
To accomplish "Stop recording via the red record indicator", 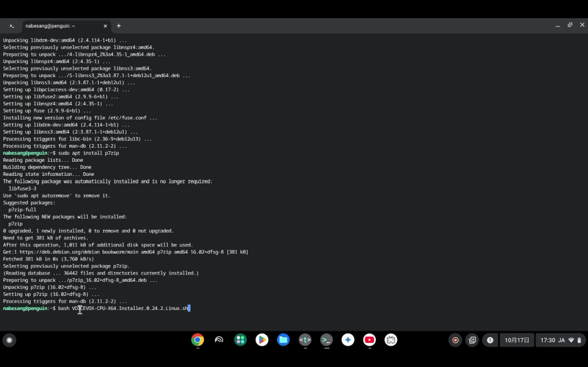I will (455, 340).
